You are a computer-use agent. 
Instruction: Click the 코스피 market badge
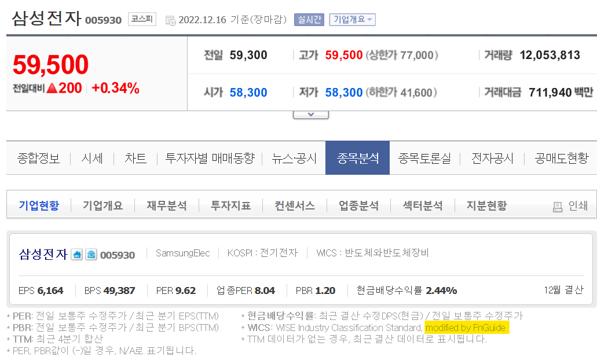tap(142, 19)
